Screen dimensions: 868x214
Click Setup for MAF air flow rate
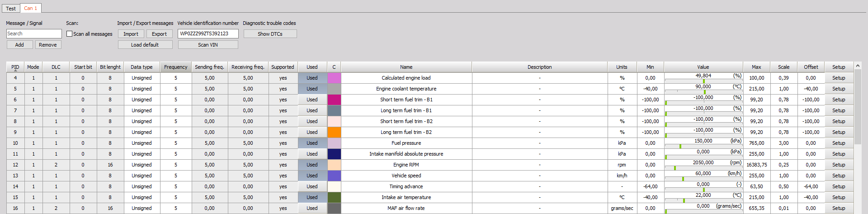click(839, 208)
